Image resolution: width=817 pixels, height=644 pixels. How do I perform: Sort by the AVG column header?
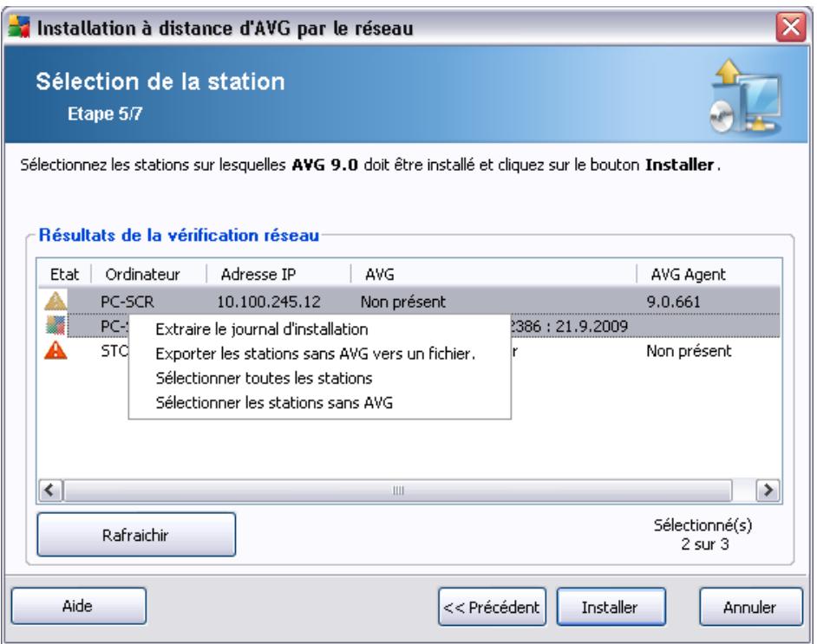(494, 274)
